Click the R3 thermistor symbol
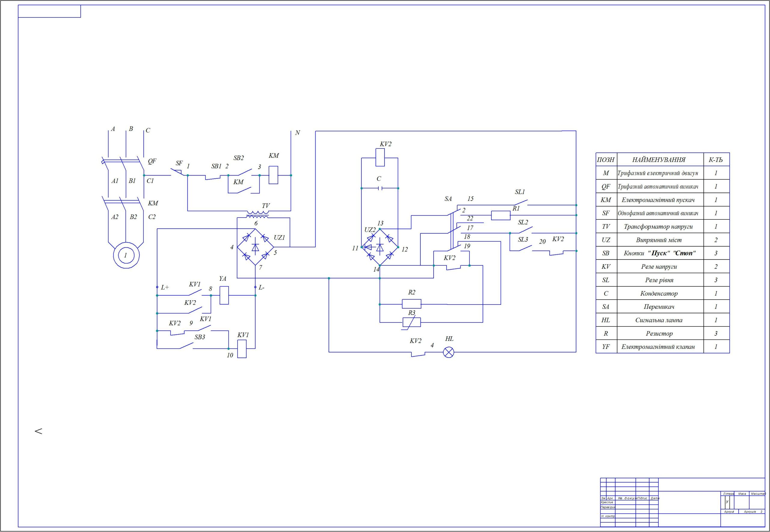The width and height of the screenshot is (770, 532). point(411,322)
